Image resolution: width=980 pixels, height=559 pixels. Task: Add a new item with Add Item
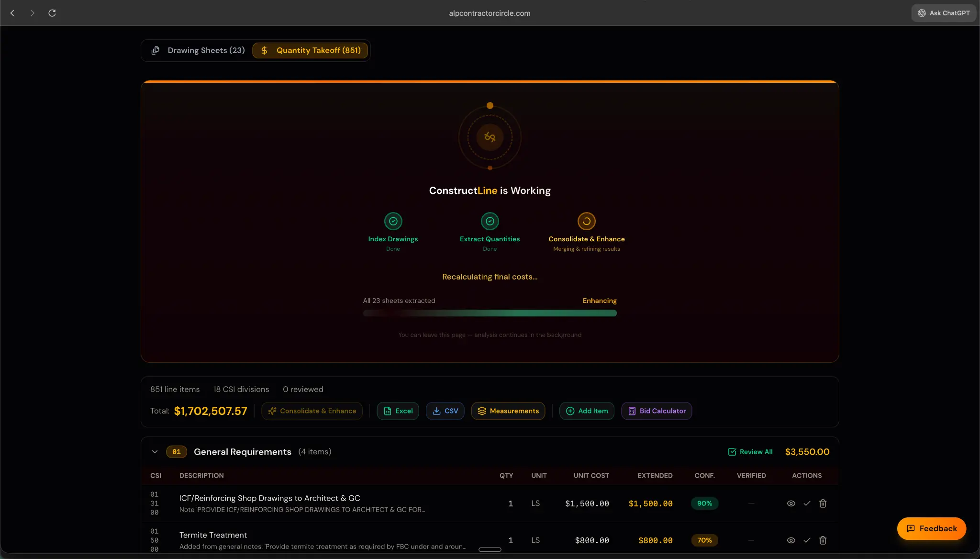(x=587, y=411)
